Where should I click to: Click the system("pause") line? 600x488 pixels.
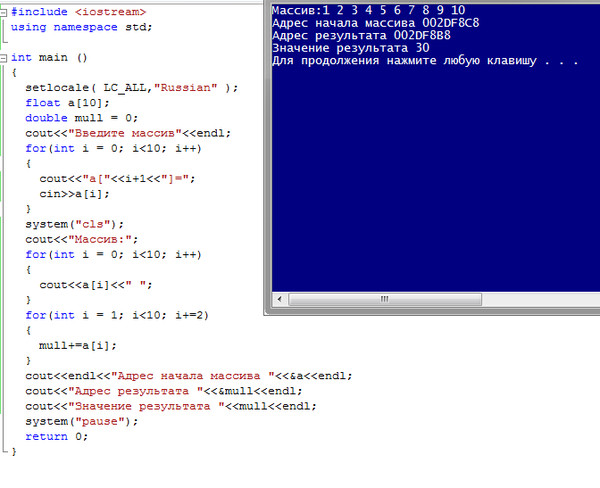coord(82,421)
